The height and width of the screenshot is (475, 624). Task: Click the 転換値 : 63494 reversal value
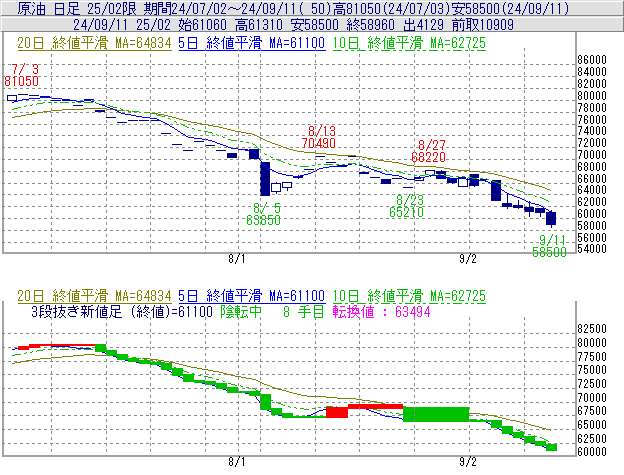tap(382, 311)
